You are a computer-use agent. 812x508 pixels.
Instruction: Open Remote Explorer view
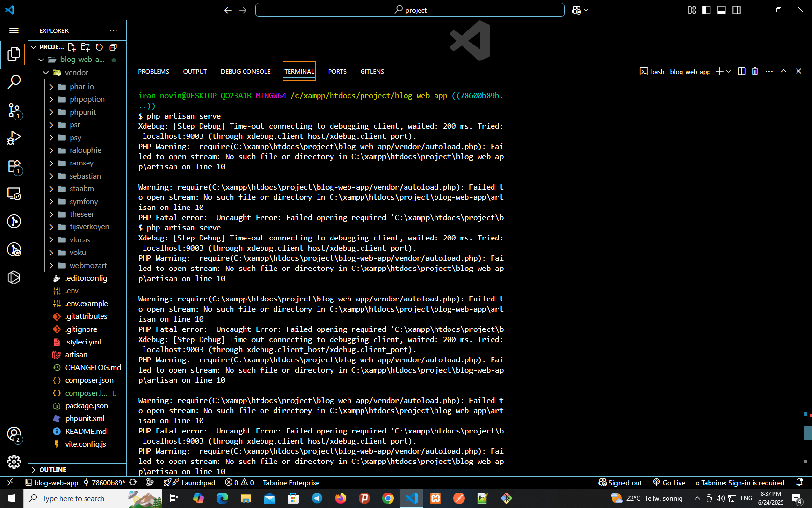click(x=14, y=194)
